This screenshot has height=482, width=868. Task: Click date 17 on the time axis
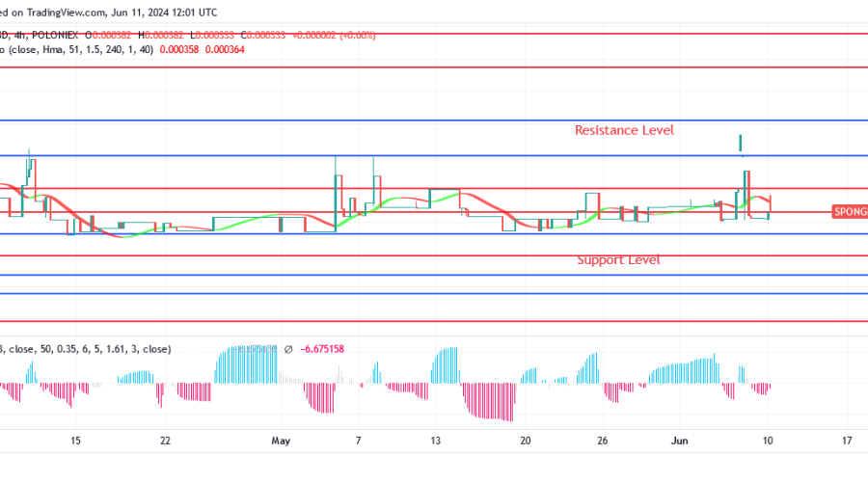(x=846, y=441)
